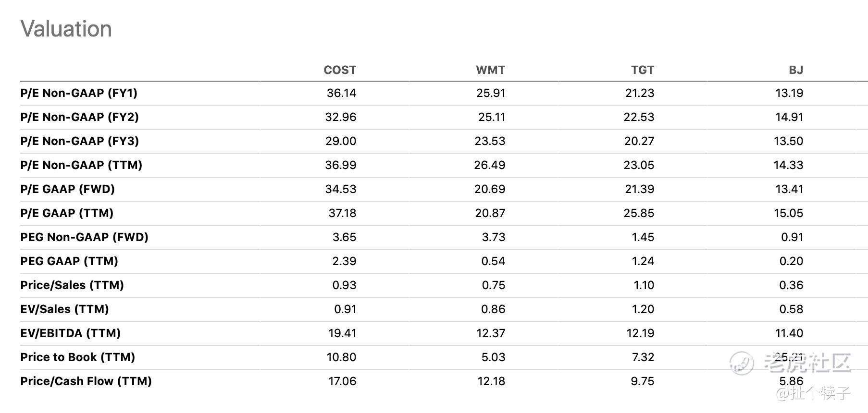Viewport: 868px width, 413px height.
Task: Select the BJ column header
Action: point(795,70)
